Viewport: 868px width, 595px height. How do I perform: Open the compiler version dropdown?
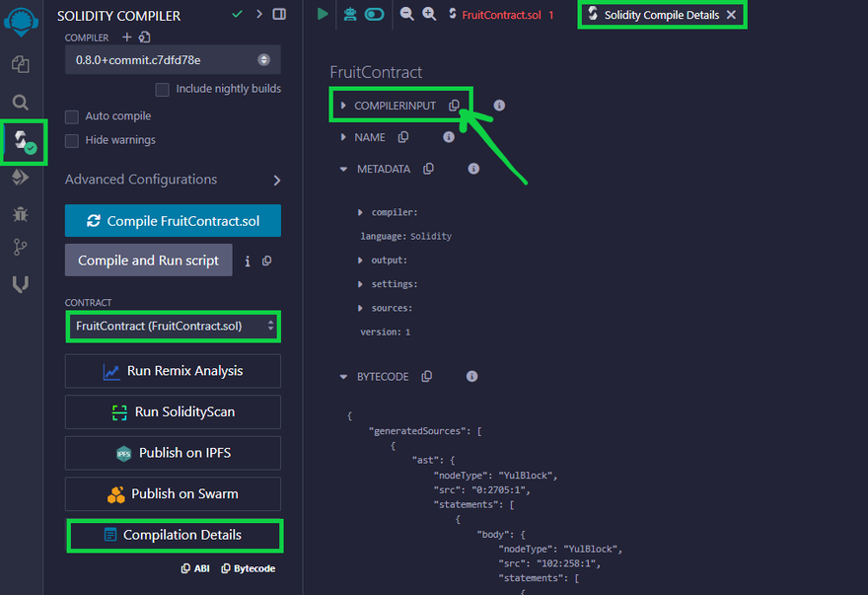point(173,60)
